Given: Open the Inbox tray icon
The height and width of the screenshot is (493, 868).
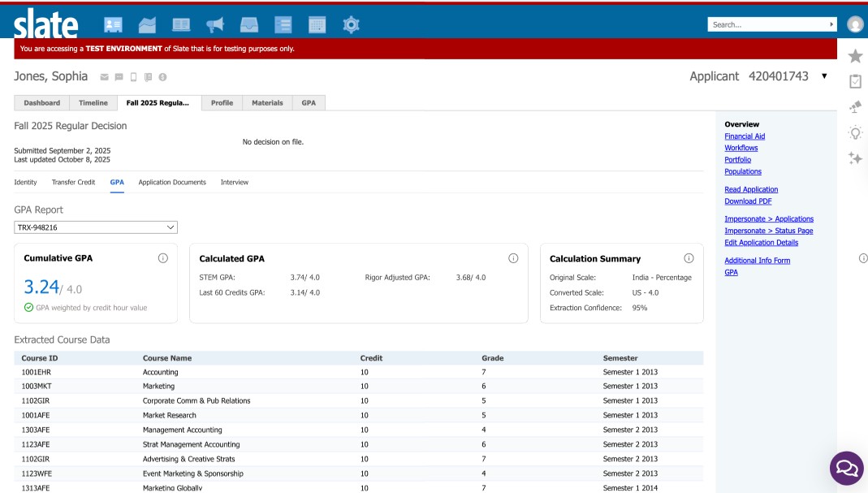Looking at the screenshot, I should point(248,24).
